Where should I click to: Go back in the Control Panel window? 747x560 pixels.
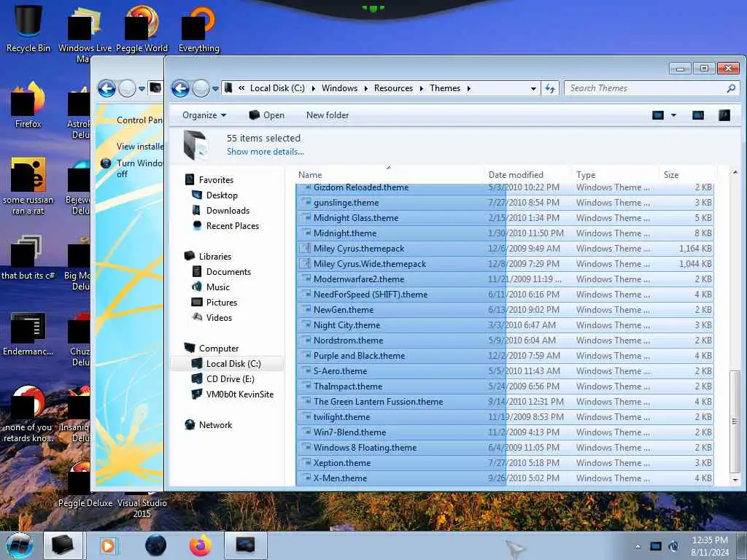(107, 88)
